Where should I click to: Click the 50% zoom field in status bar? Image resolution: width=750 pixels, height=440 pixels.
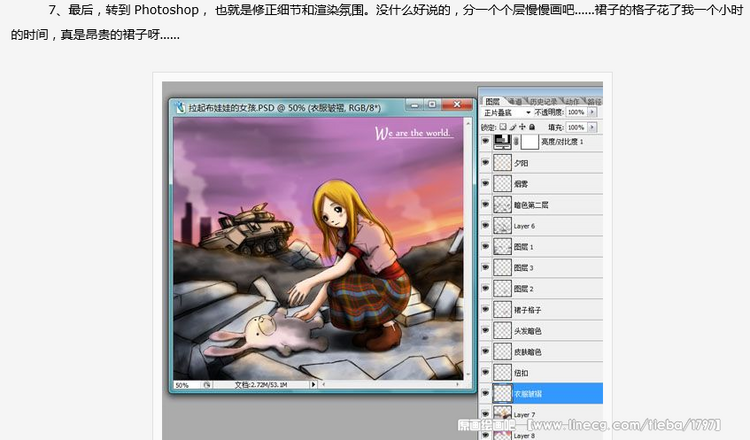click(188, 385)
